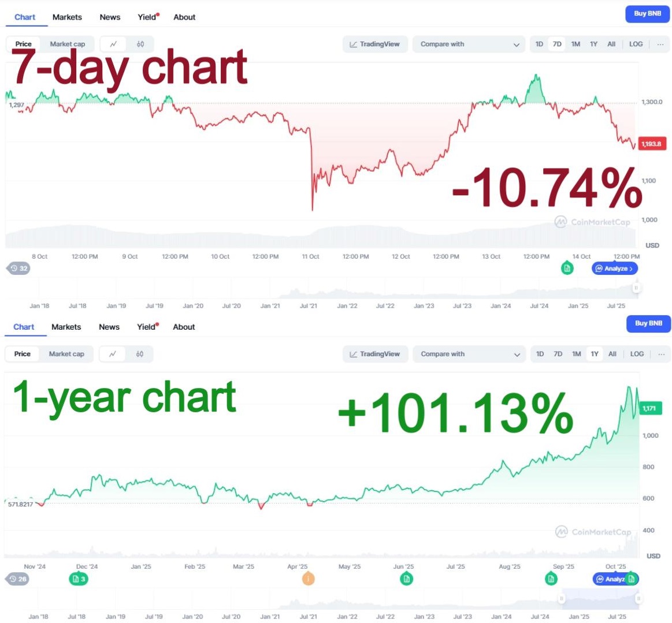This screenshot has width=672, height=623.
Task: Enable LOG scale on the 7-day chart
Action: coord(636,44)
